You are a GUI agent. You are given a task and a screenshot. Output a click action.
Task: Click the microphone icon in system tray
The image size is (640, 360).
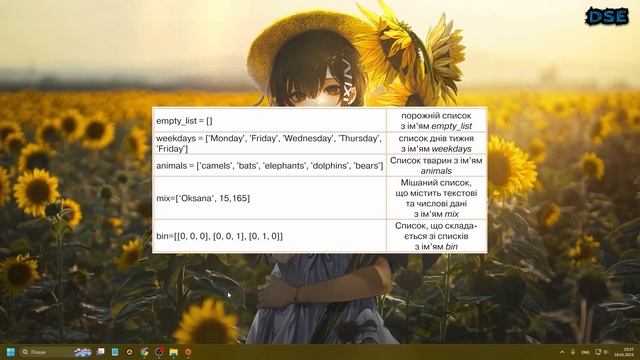coord(573,352)
